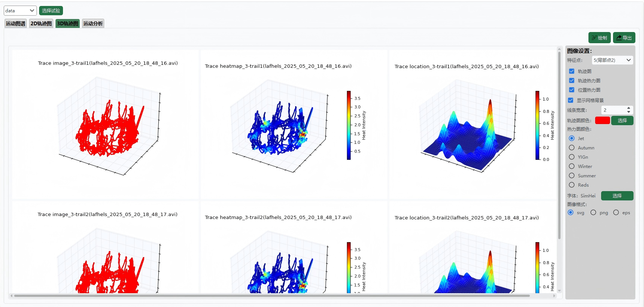The height and width of the screenshot is (307, 644).
Task: Open the data dropdown
Action: pyautogui.click(x=20, y=10)
